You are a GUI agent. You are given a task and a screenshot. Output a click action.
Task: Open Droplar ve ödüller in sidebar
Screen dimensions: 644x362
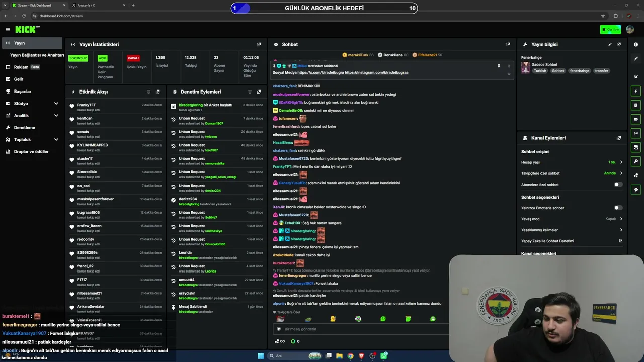point(32,152)
